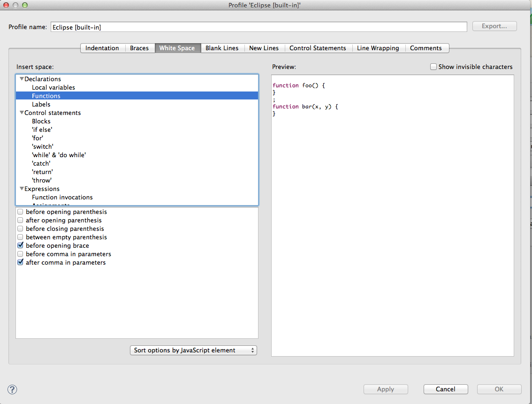The image size is (532, 404).
Task: Click the help question mark icon
Action: pos(13,389)
